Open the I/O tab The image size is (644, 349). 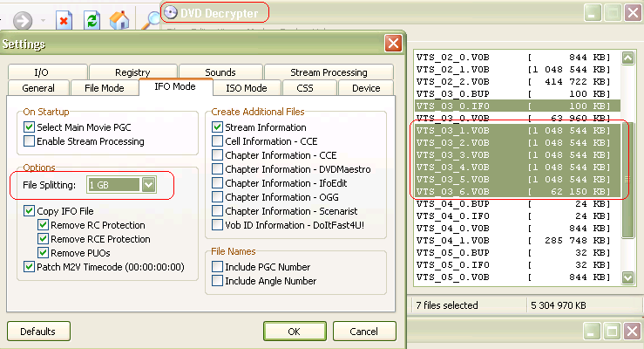pos(48,72)
